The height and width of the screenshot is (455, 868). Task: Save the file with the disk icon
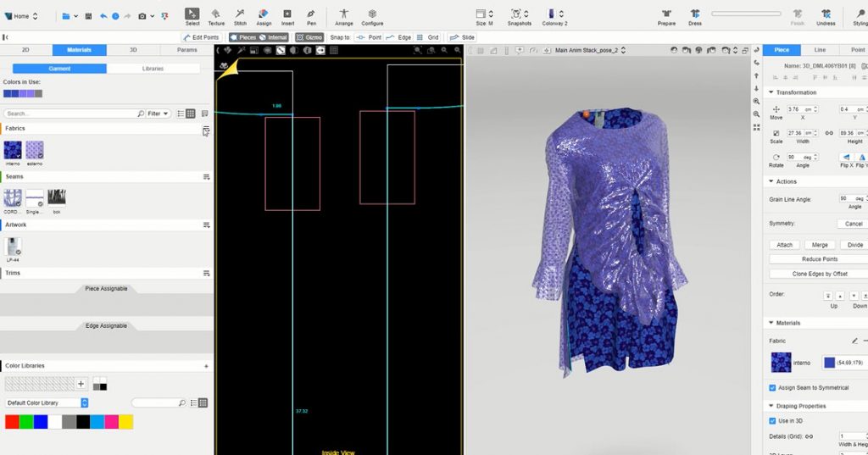click(x=88, y=16)
